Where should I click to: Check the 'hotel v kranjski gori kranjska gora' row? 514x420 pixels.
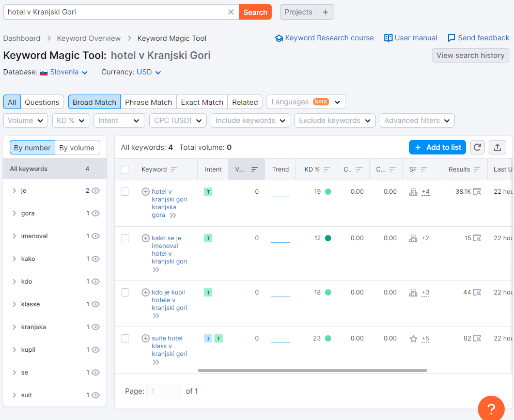coord(125,192)
